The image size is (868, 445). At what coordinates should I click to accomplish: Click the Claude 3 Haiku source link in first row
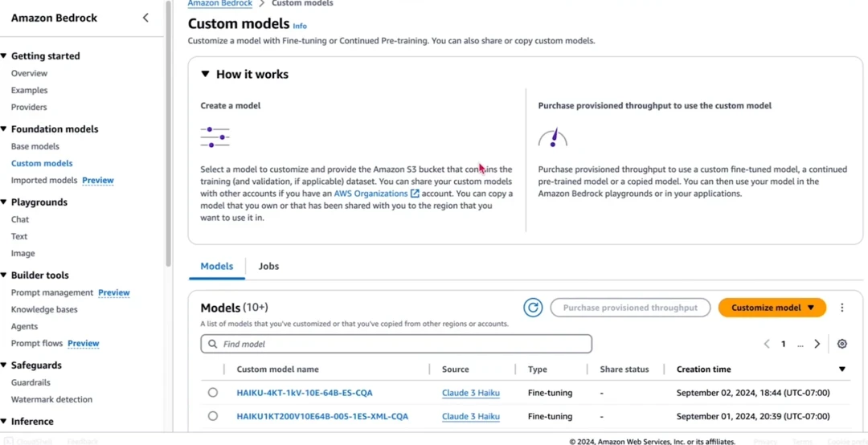coord(471,393)
